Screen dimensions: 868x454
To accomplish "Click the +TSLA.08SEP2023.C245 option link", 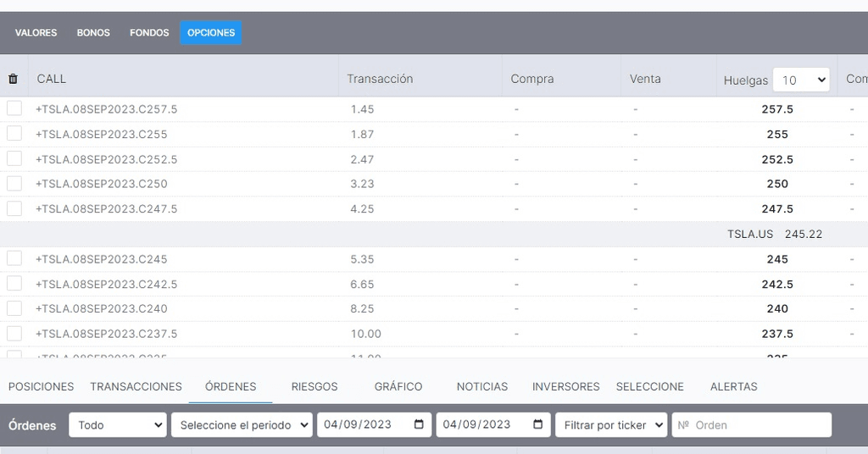I will [101, 259].
